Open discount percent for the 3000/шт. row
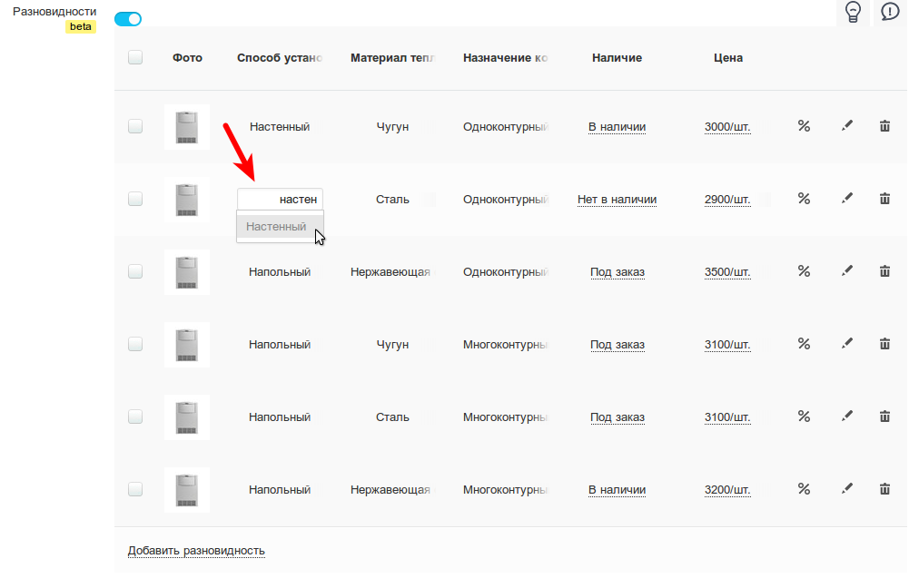This screenshot has height=588, width=919. click(x=804, y=126)
